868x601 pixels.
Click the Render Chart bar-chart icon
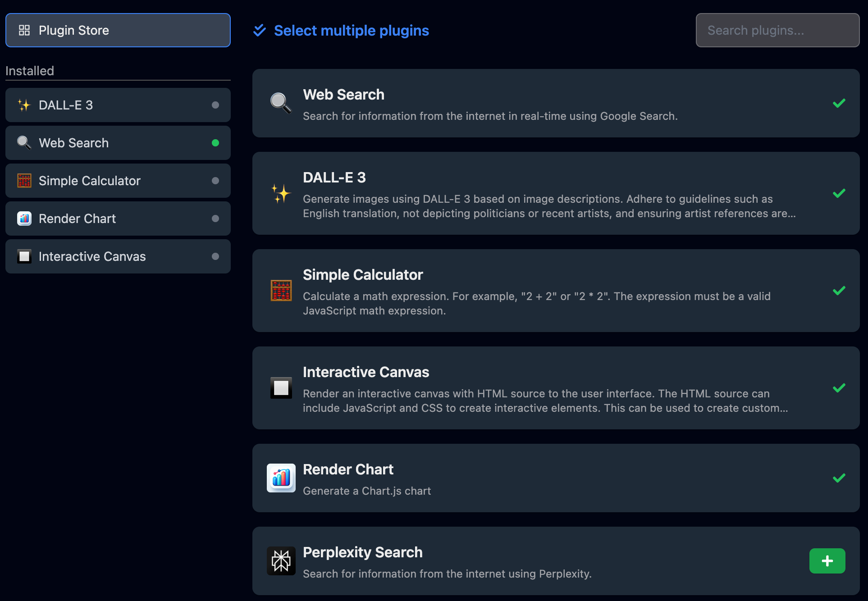(x=23, y=218)
